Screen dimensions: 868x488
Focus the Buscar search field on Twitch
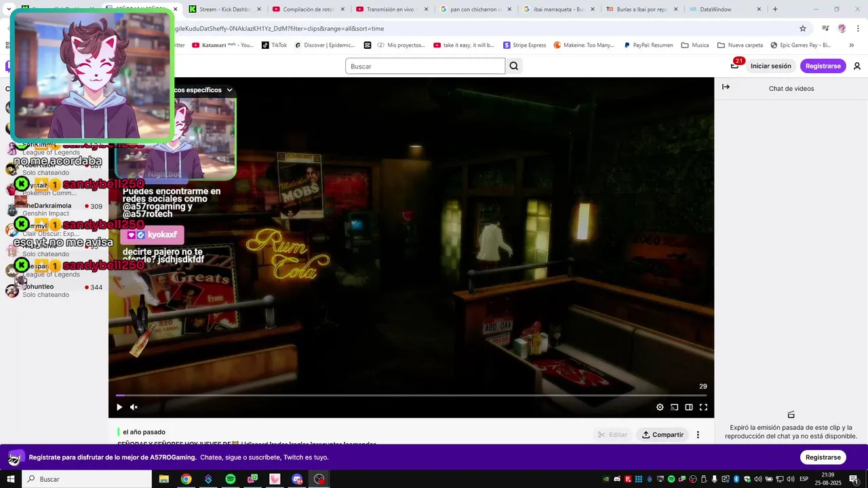(x=425, y=66)
